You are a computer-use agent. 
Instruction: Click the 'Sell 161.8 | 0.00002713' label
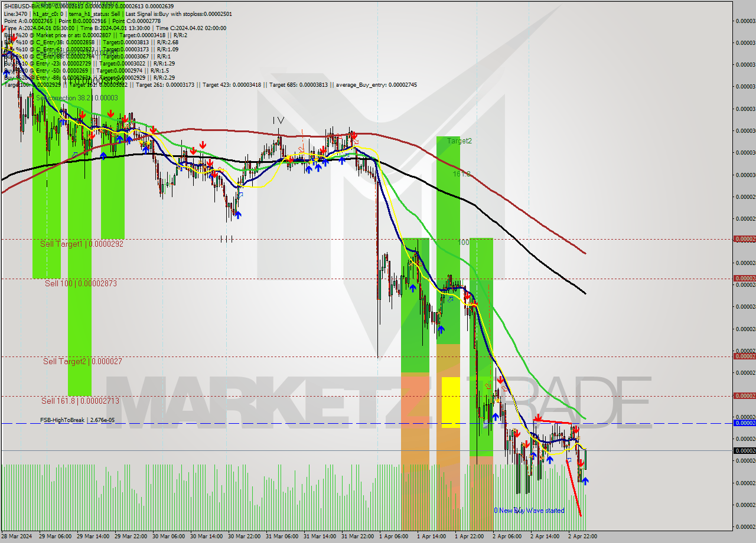[80, 401]
